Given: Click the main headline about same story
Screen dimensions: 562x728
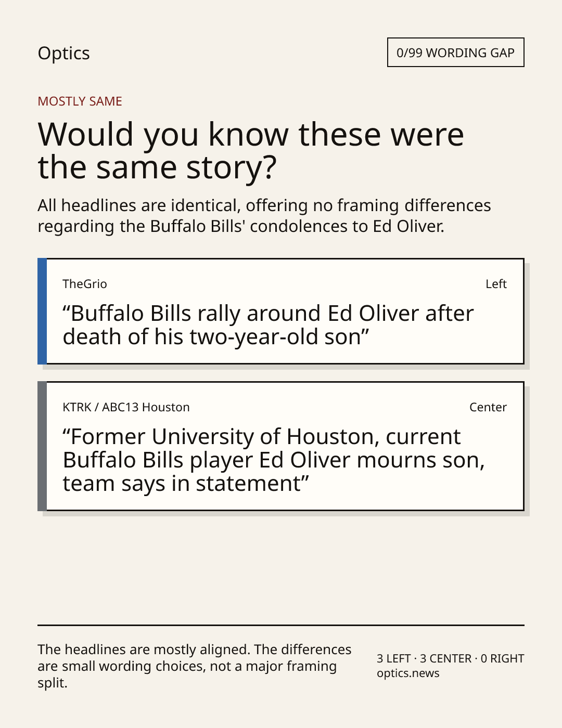Looking at the screenshot, I should click(x=250, y=150).
